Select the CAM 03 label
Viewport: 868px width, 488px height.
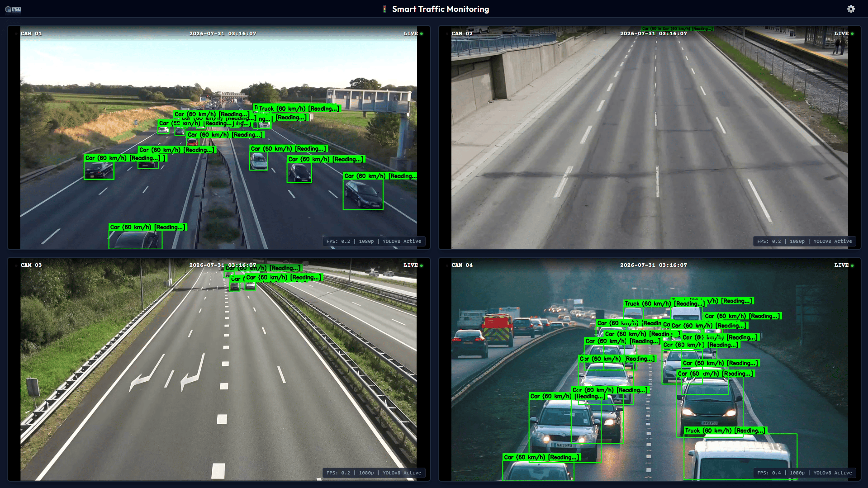(31, 265)
